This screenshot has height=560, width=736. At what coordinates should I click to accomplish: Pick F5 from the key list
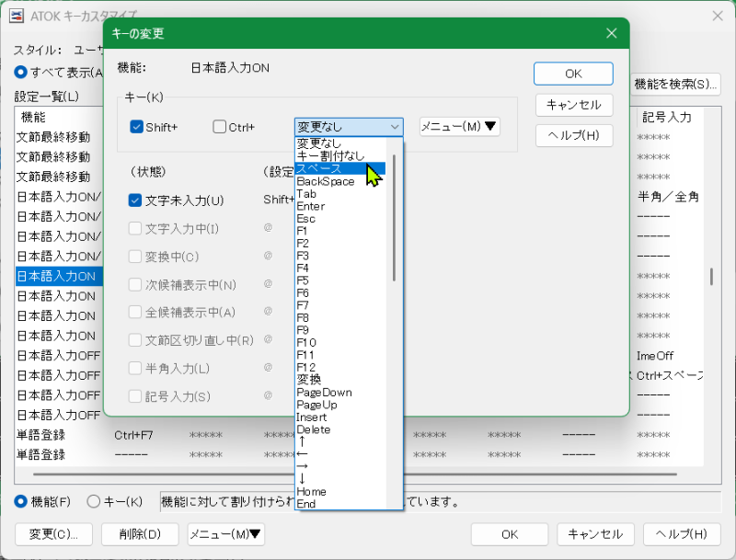340,280
